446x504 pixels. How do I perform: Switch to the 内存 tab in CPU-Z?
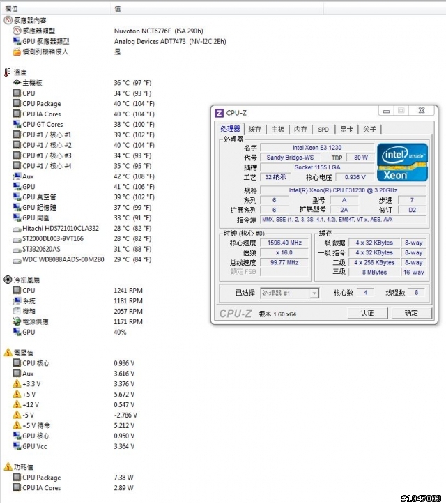point(301,129)
